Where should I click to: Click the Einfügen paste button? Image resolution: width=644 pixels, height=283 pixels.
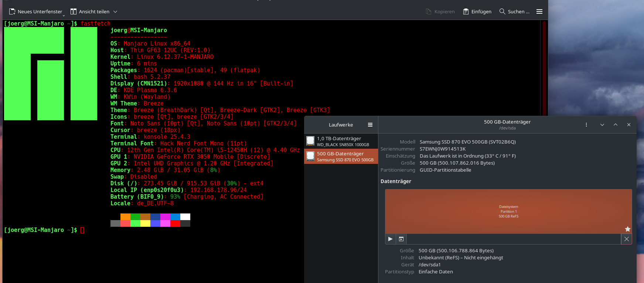pos(477,11)
